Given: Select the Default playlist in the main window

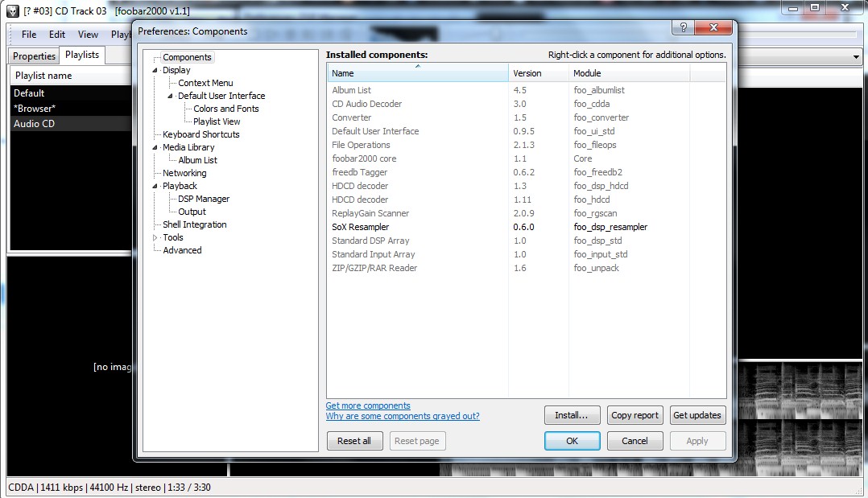Looking at the screenshot, I should coord(70,93).
